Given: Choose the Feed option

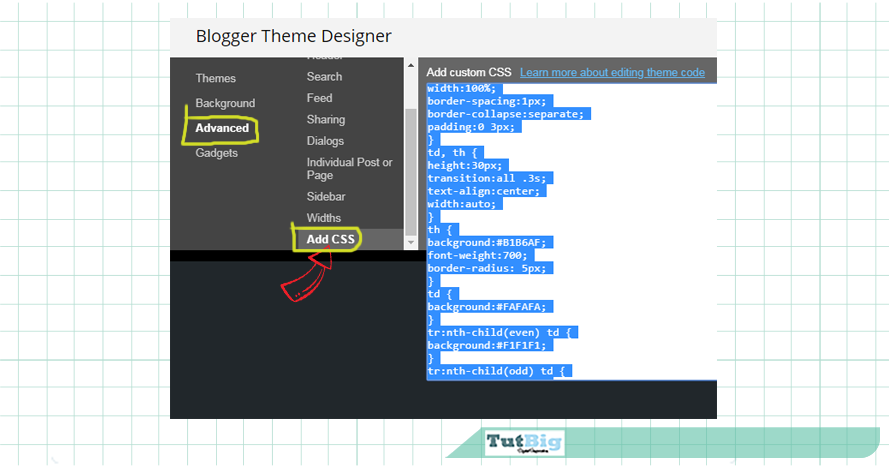Looking at the screenshot, I should pos(319,98).
